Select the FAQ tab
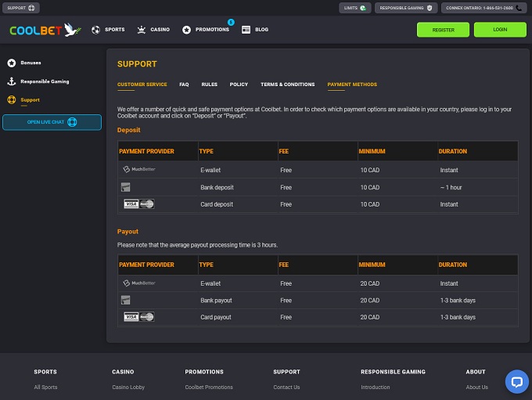Screen dimensions: 532x400 pyautogui.click(x=184, y=85)
